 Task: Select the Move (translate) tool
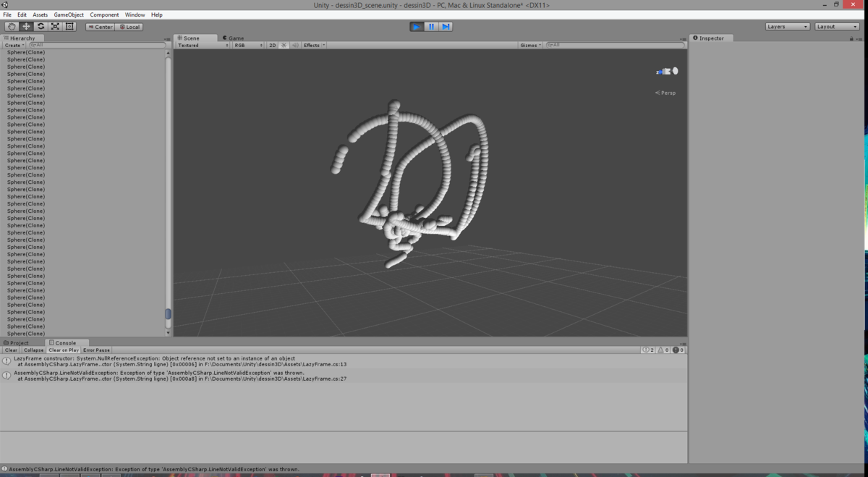pyautogui.click(x=26, y=27)
